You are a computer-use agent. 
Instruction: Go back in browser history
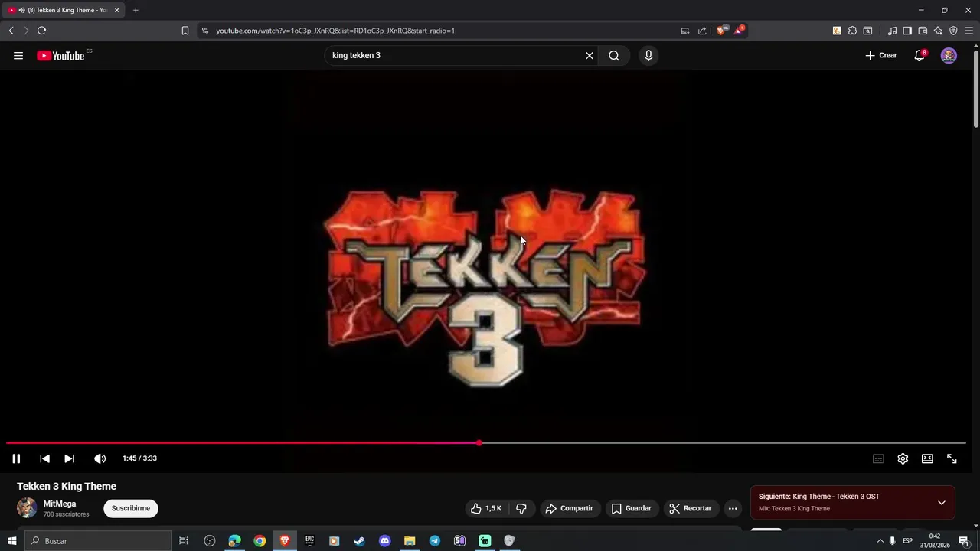pyautogui.click(x=11, y=31)
